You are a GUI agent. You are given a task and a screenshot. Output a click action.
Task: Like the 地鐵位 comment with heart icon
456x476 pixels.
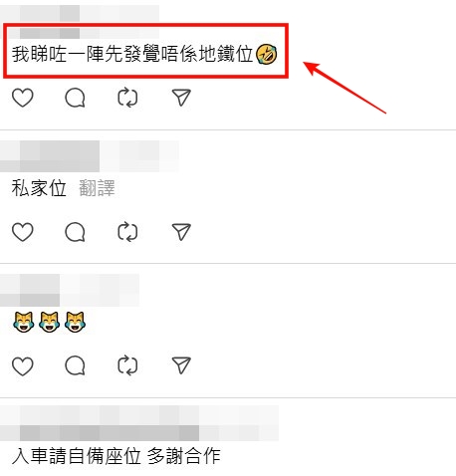pyautogui.click(x=23, y=98)
